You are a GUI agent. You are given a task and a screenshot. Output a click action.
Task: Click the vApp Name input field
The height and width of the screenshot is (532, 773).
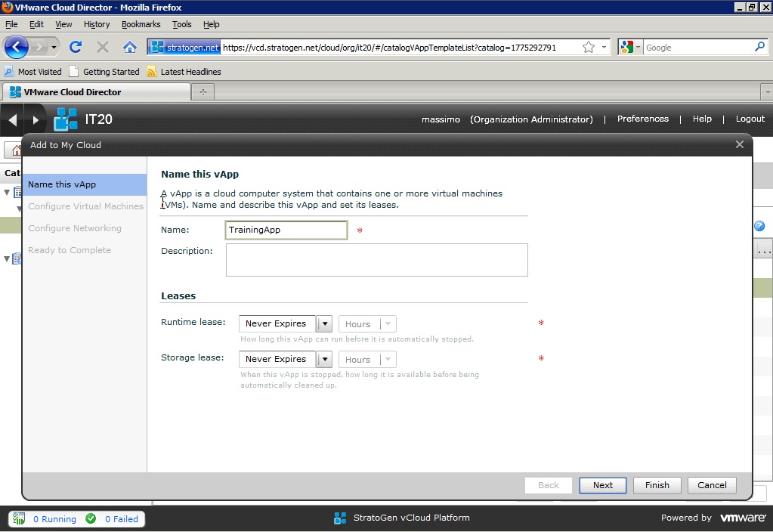point(286,230)
